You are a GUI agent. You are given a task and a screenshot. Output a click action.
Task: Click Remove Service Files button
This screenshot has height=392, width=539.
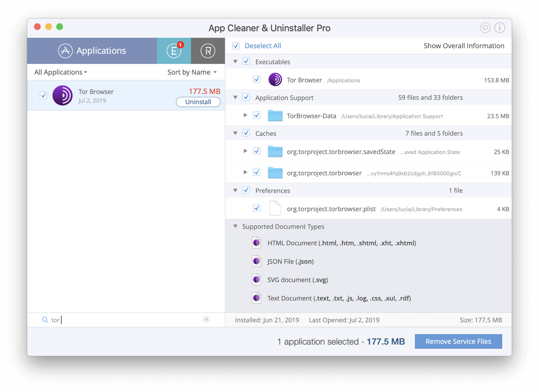[458, 341]
